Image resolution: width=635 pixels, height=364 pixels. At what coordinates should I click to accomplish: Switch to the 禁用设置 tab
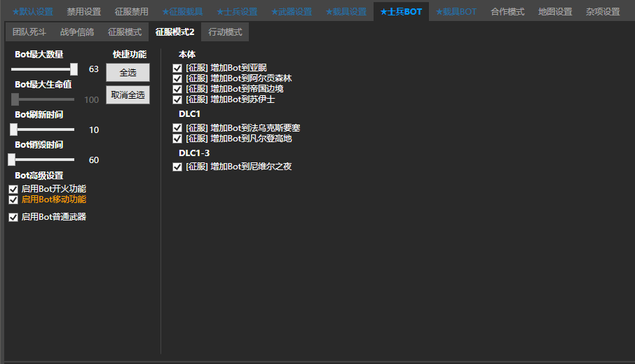pyautogui.click(x=83, y=12)
